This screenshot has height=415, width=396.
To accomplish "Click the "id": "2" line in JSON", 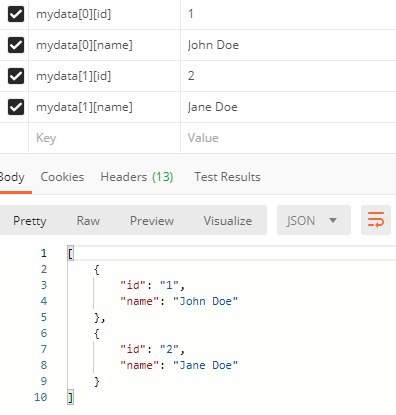I will pyautogui.click(x=152, y=349).
